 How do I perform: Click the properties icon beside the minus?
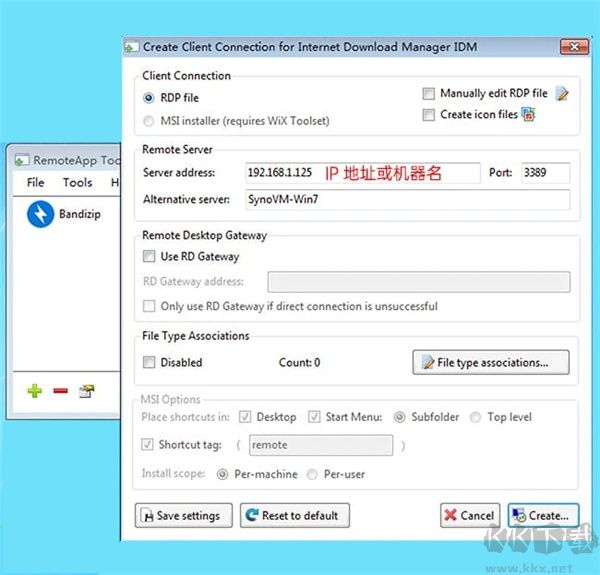(86, 391)
